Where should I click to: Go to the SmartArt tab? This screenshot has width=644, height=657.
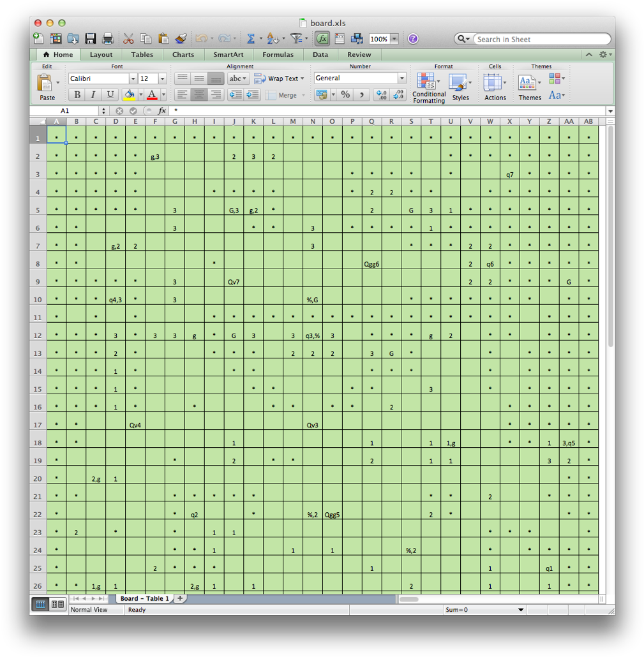[x=228, y=54]
